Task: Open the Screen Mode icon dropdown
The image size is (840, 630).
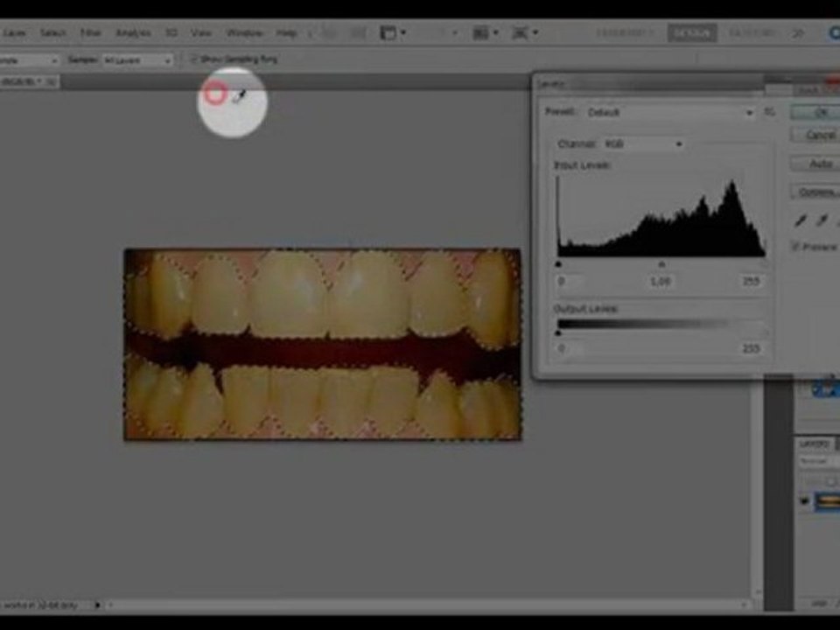Action: pyautogui.click(x=524, y=33)
